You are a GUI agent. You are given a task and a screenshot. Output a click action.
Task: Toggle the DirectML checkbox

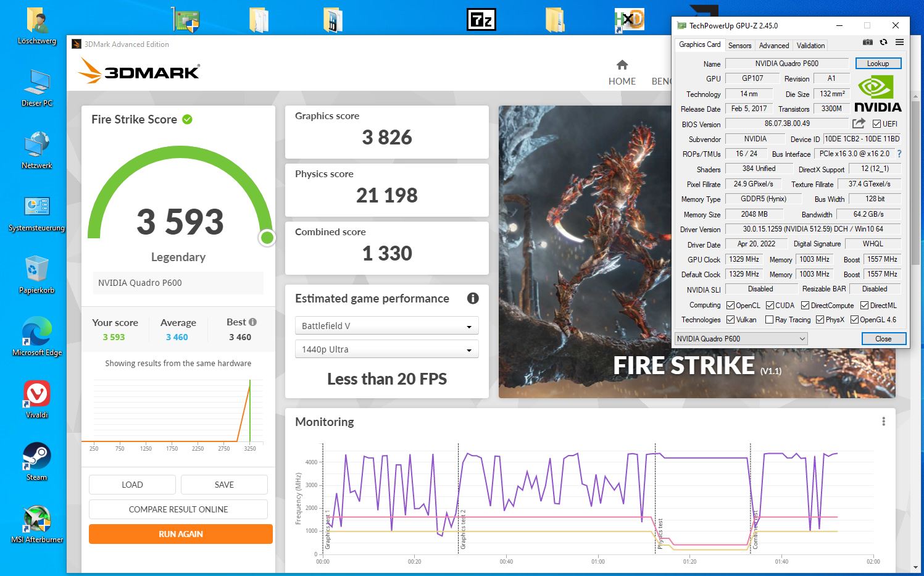coord(865,305)
